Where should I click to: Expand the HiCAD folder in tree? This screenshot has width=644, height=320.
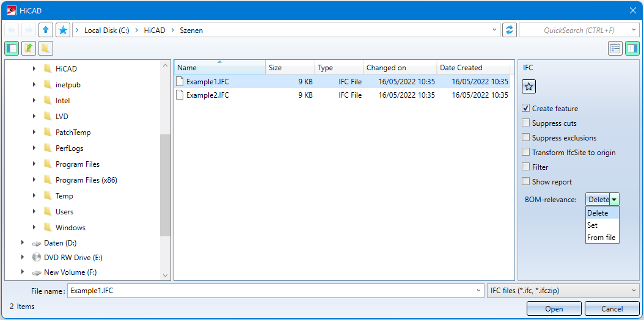click(x=34, y=68)
